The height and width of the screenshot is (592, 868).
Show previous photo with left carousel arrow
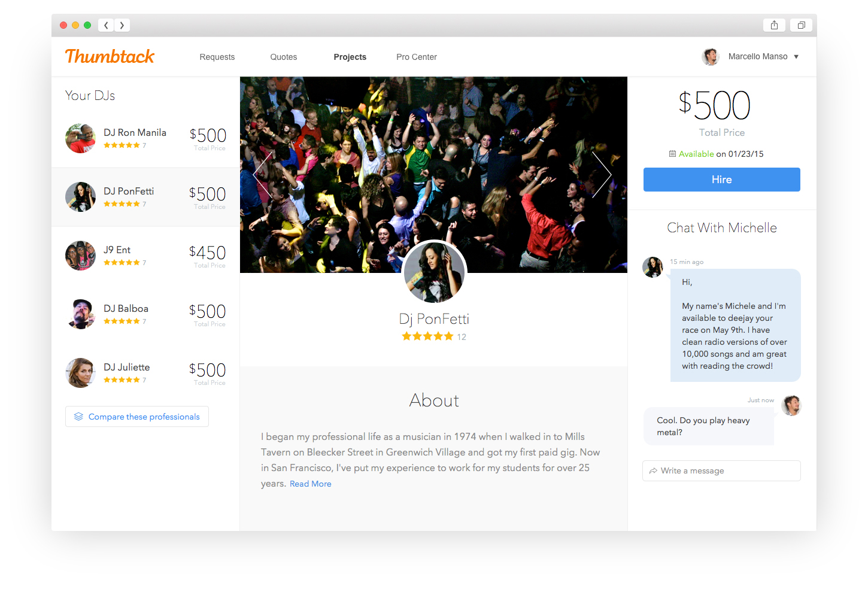point(263,174)
